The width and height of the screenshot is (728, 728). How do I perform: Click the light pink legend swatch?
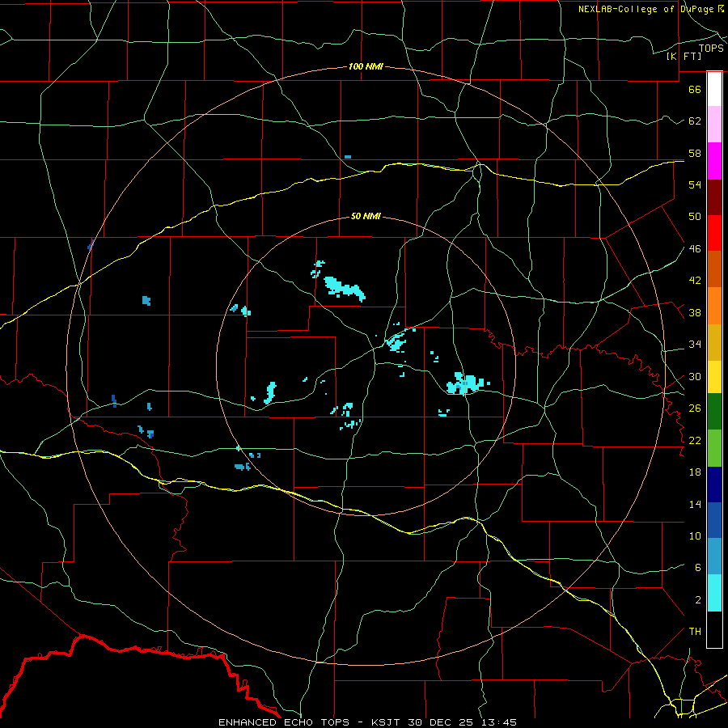[714, 125]
